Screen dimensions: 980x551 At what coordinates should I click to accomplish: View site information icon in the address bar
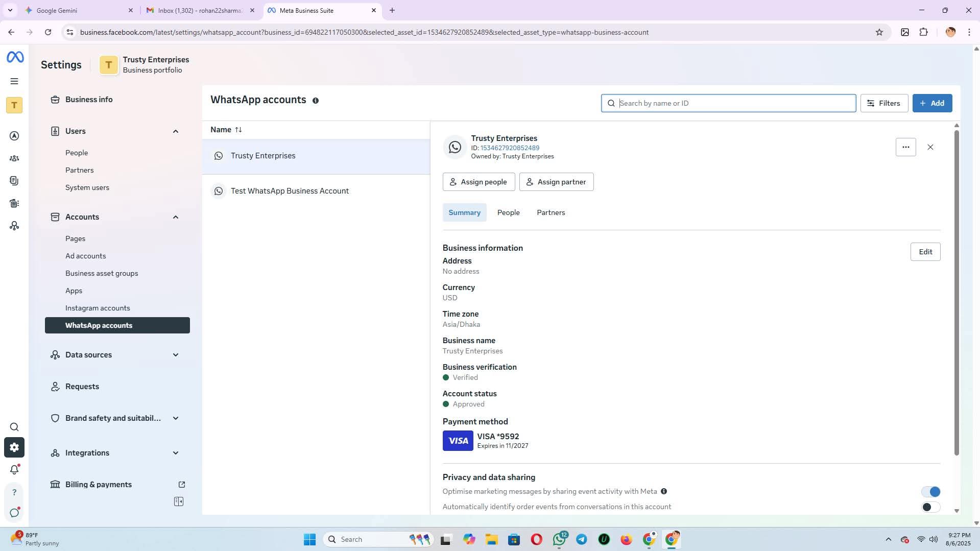[70, 32]
